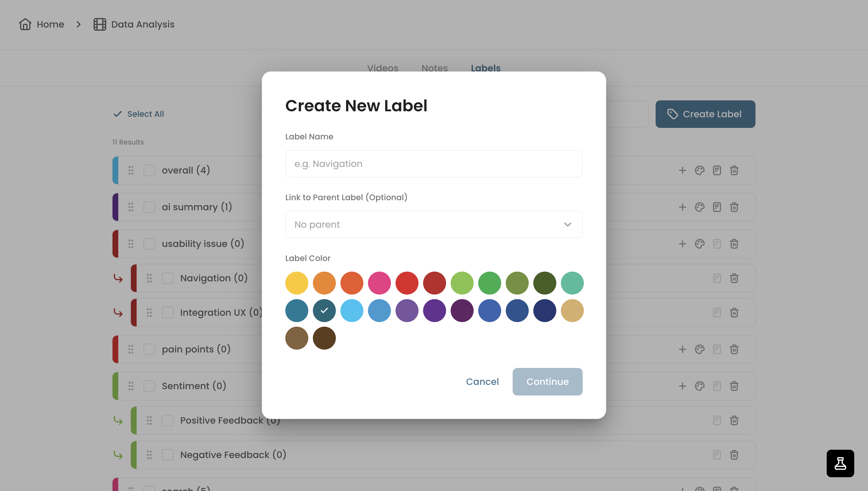Click the trash icon for overall label

(734, 170)
